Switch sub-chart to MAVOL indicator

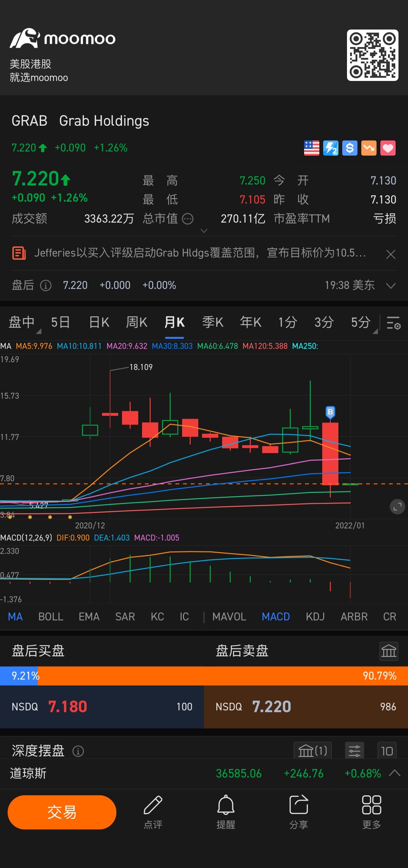[229, 617]
